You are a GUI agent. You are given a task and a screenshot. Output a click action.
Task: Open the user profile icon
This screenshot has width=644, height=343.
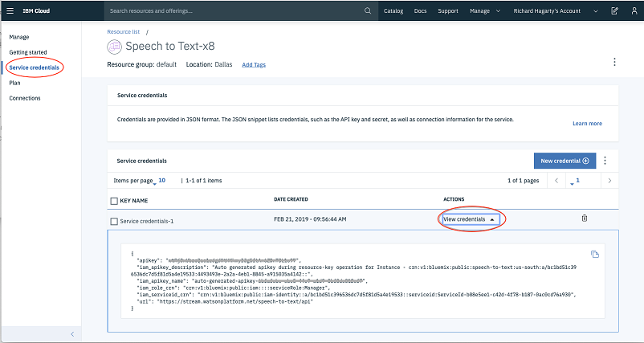pyautogui.click(x=632, y=11)
